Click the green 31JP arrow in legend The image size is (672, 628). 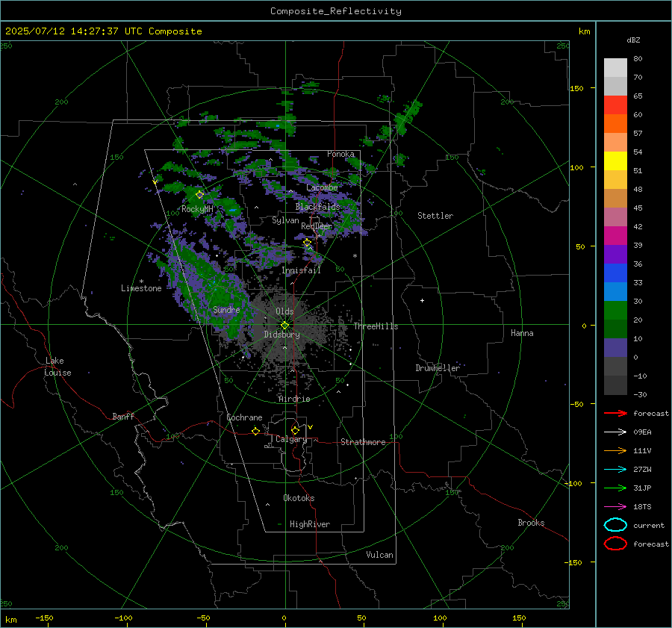pyautogui.click(x=615, y=488)
